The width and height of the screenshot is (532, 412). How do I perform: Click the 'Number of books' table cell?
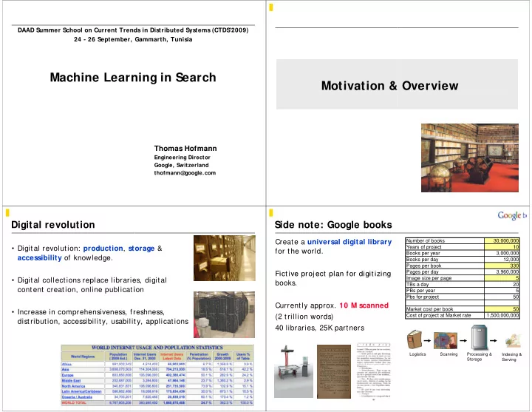pyautogui.click(x=445, y=241)
